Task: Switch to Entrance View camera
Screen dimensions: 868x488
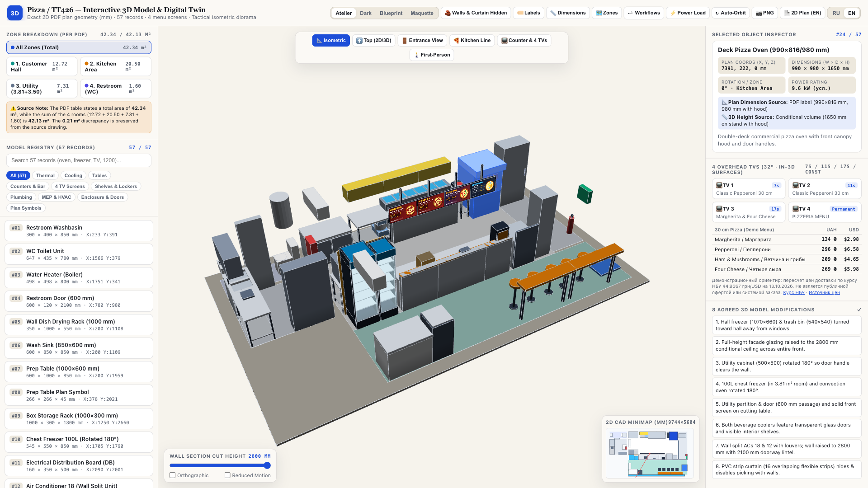Action: coord(422,41)
